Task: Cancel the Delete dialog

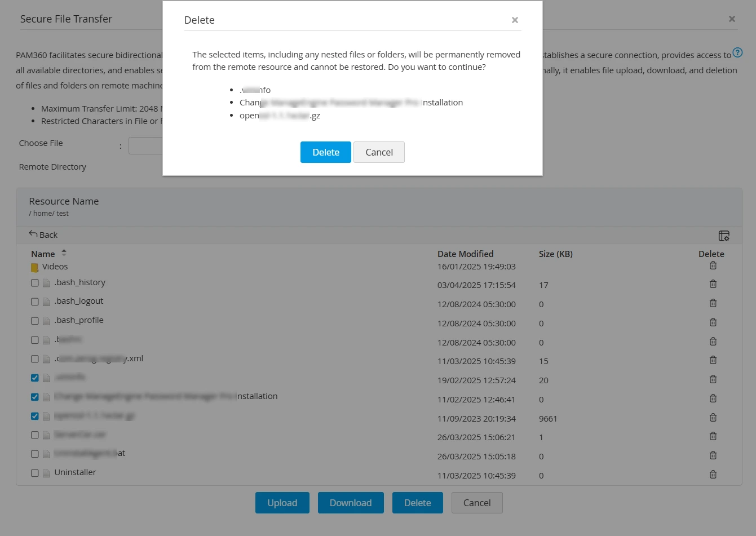Action: 379,152
